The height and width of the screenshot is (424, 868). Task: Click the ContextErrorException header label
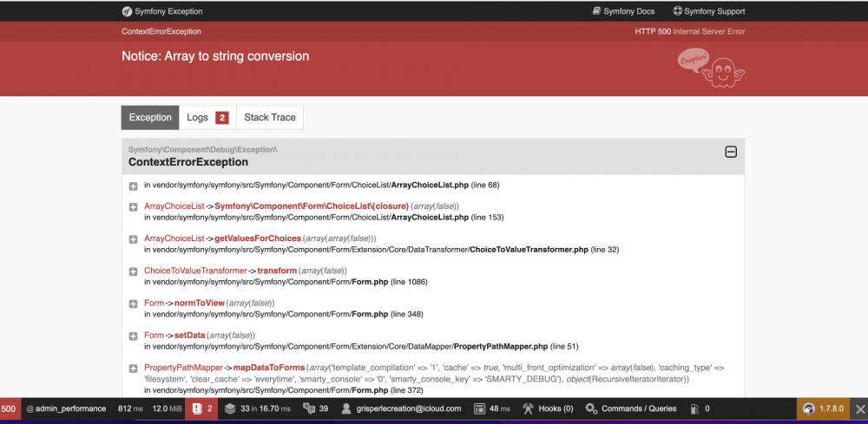pos(161,31)
